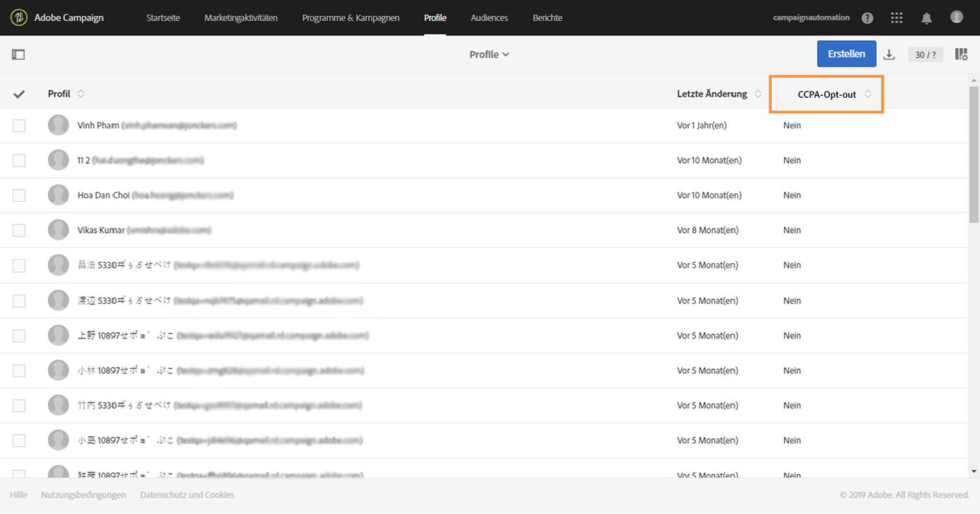Check the box for Hoa Dan Choi
Viewport: 980px width, 514px height.
coord(19,195)
